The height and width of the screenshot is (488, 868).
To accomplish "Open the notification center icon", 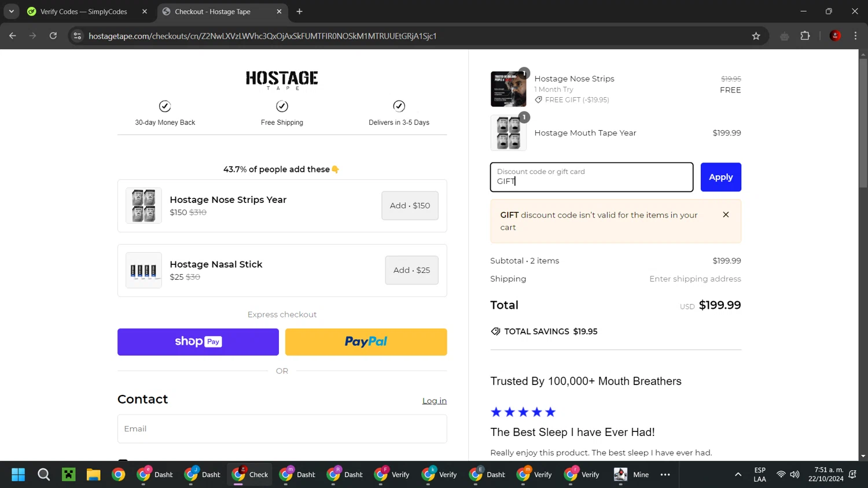I will coord(852,475).
